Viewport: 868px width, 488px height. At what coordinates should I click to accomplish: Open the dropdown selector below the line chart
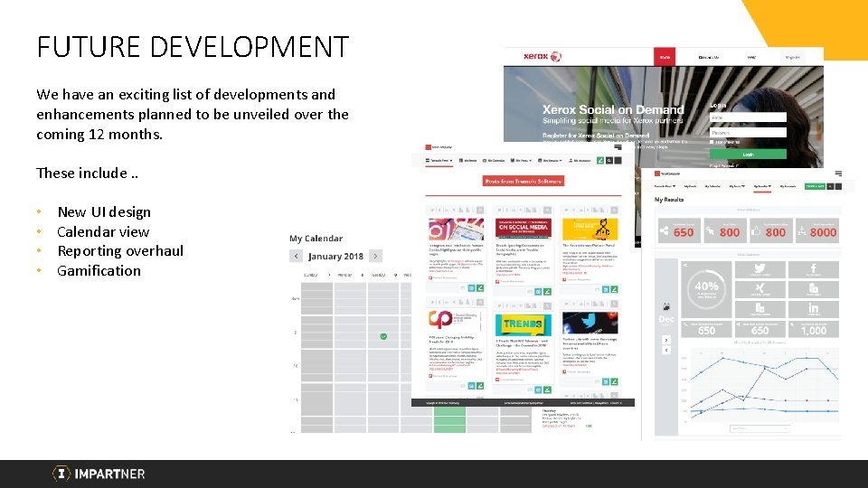coord(759,428)
